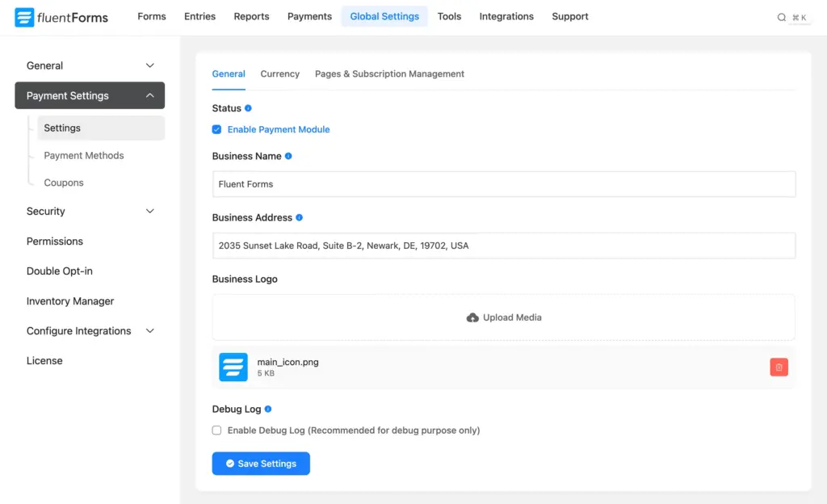827x504 pixels.
Task: Delete main_icon.png using the red trash icon
Action: pos(779,367)
